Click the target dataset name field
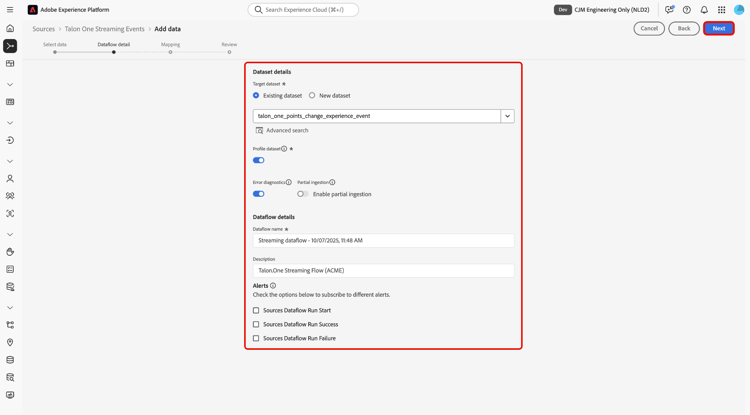750x415 pixels. pos(377,116)
